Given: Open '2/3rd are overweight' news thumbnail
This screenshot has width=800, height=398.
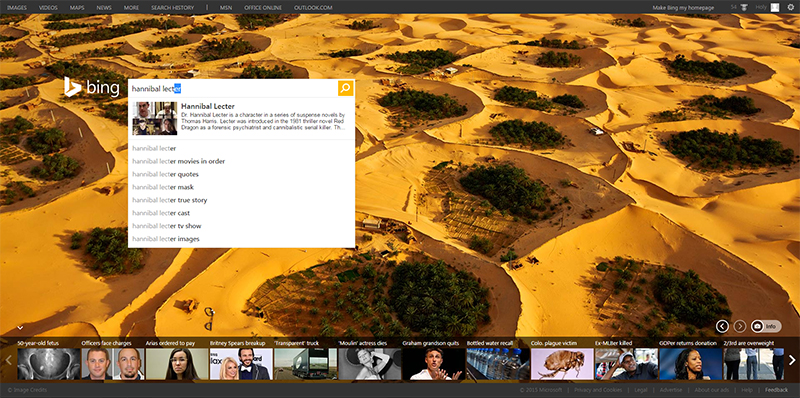Looking at the screenshot, I should (754, 363).
